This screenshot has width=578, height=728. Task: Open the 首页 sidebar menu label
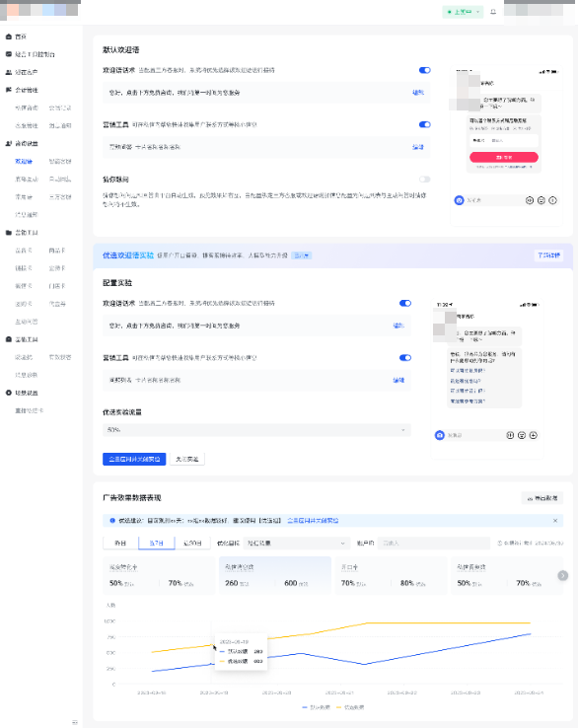pos(21,36)
